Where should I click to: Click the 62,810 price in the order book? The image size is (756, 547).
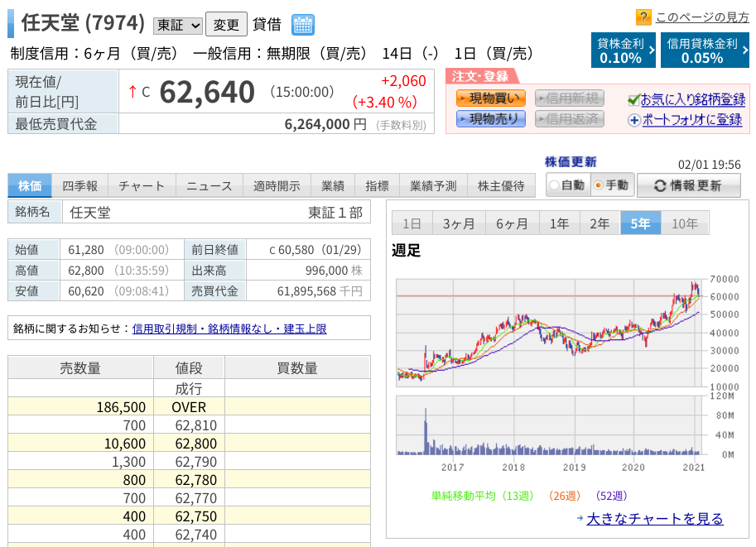tap(196, 425)
